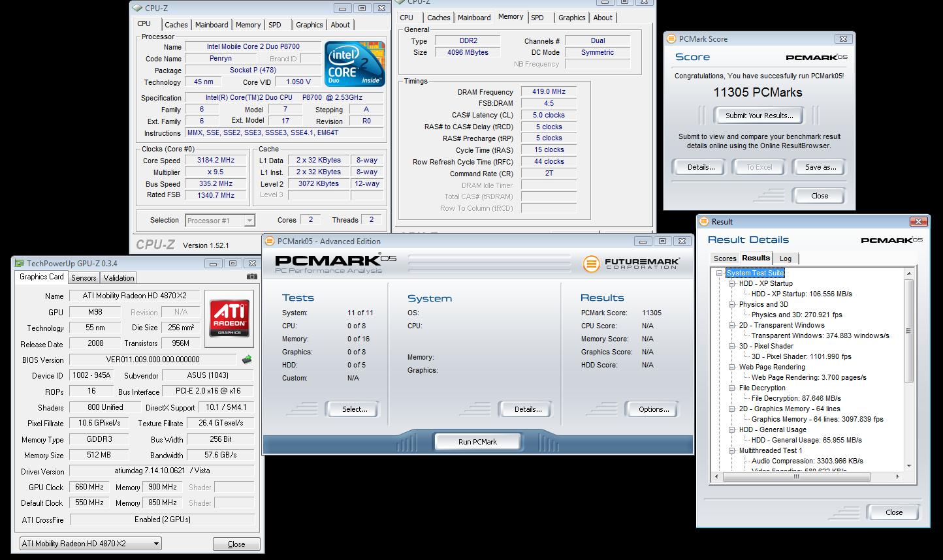Screen dimensions: 943x560
Task: Click To Excel button in Score window
Action: click(x=759, y=167)
